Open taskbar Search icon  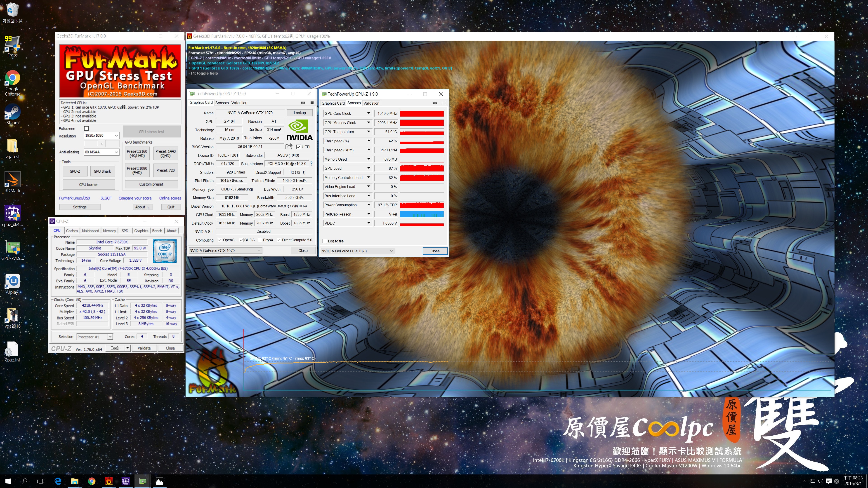(x=24, y=481)
